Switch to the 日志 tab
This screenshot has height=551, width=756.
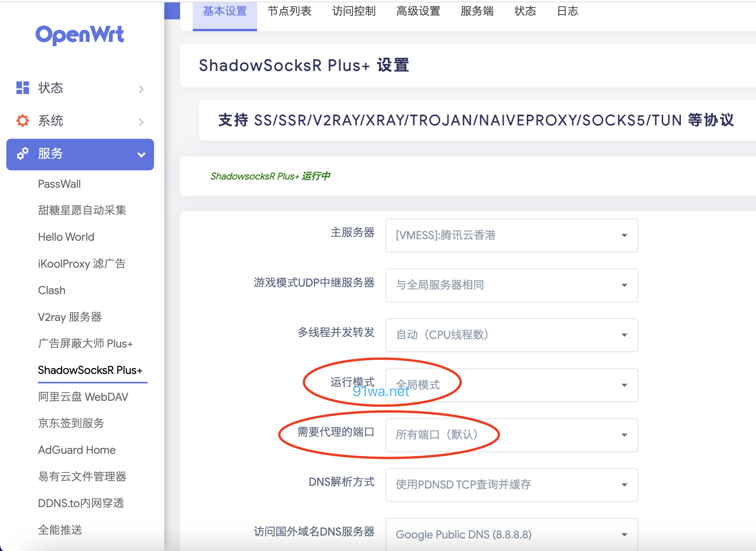pos(568,12)
